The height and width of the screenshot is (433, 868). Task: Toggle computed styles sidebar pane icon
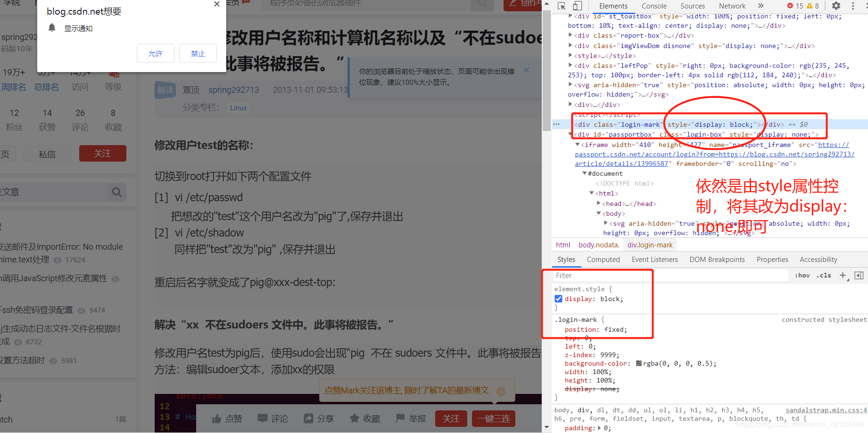[x=859, y=275]
